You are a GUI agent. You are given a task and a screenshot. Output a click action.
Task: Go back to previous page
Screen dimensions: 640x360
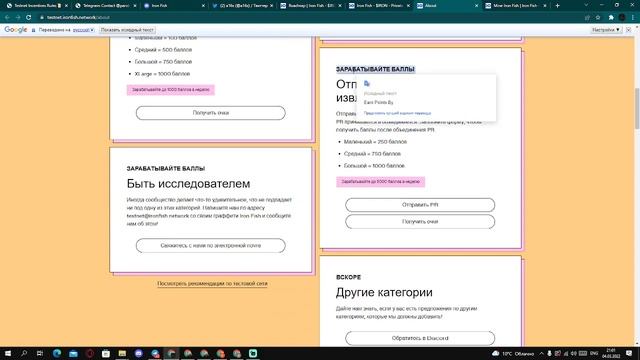point(7,18)
